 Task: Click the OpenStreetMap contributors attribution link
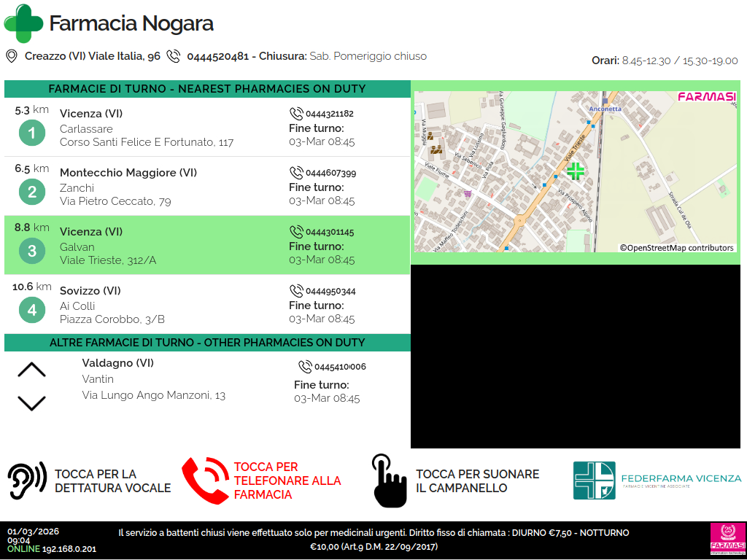(x=676, y=248)
